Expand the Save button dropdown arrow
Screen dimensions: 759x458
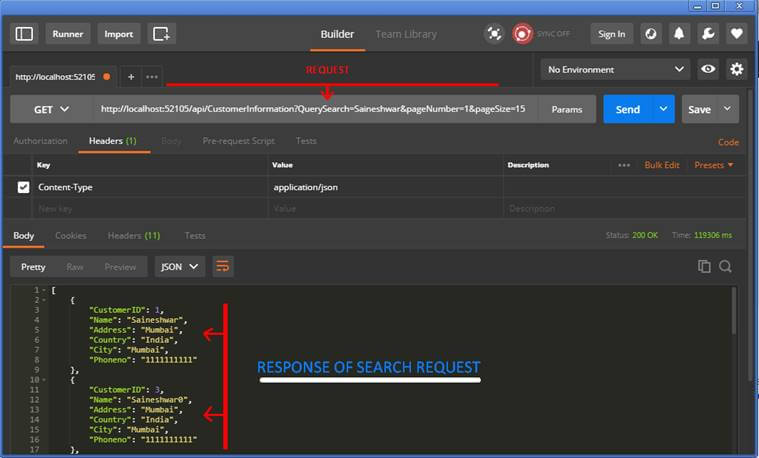(x=727, y=109)
